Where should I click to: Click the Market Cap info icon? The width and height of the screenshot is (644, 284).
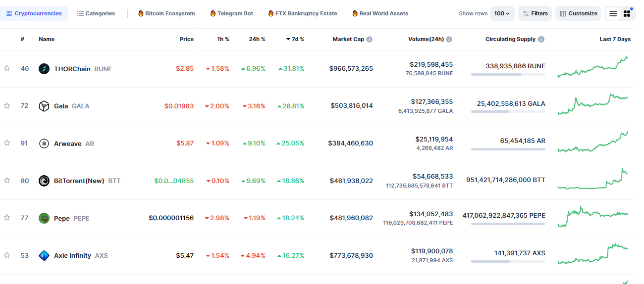pyautogui.click(x=370, y=39)
